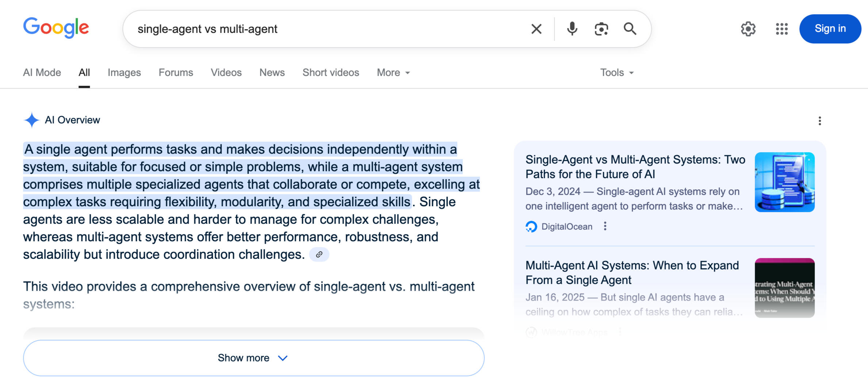This screenshot has height=385, width=868.
Task: Open search by image camera icon
Action: tap(601, 29)
